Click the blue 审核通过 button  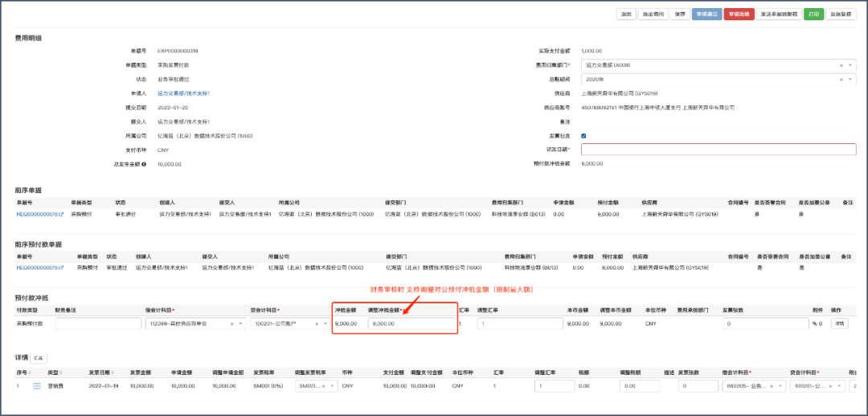[706, 14]
